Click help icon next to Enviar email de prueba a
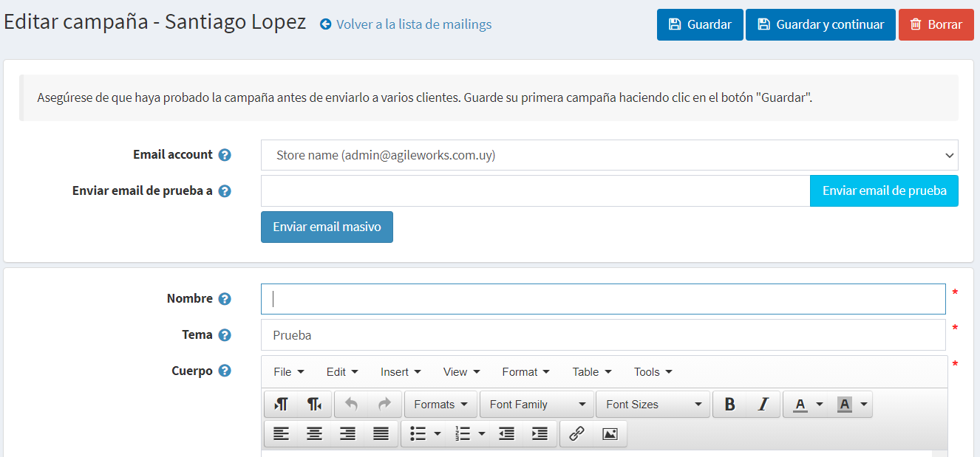980x457 pixels. (225, 191)
